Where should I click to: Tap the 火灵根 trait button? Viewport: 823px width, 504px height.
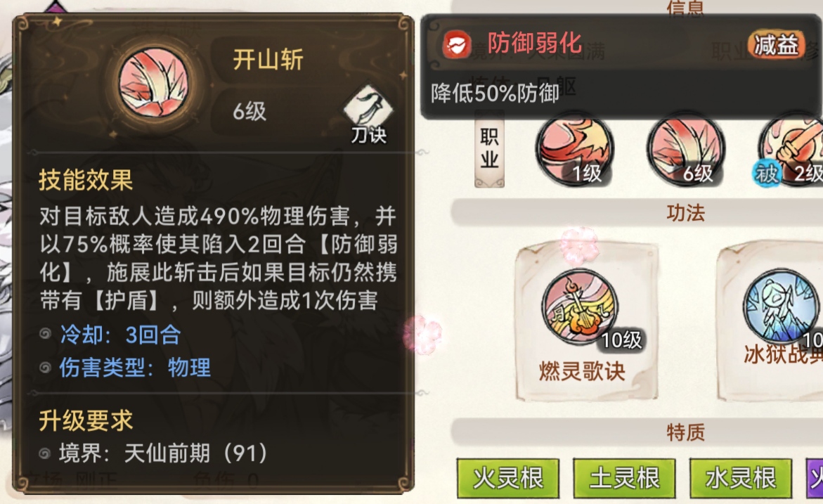click(x=507, y=478)
